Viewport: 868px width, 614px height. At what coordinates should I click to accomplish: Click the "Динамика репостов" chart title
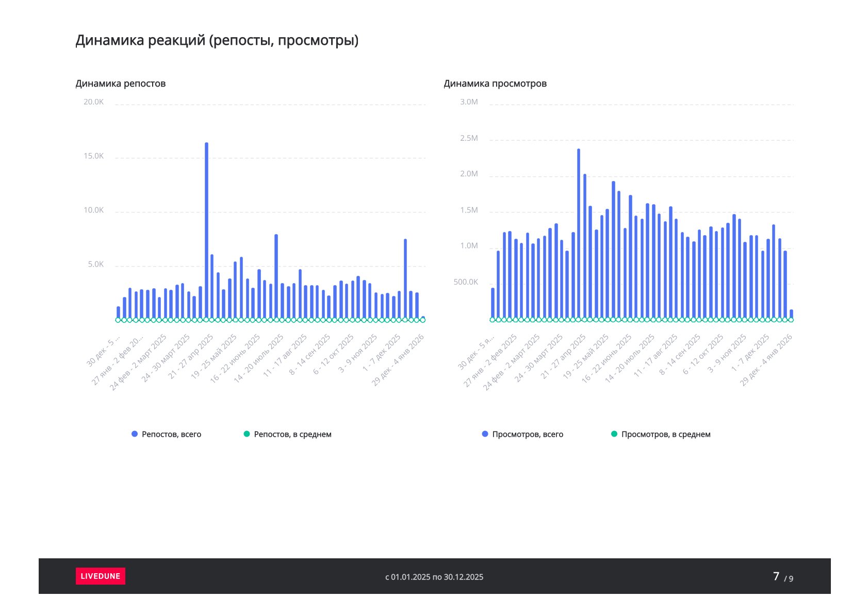coord(120,84)
